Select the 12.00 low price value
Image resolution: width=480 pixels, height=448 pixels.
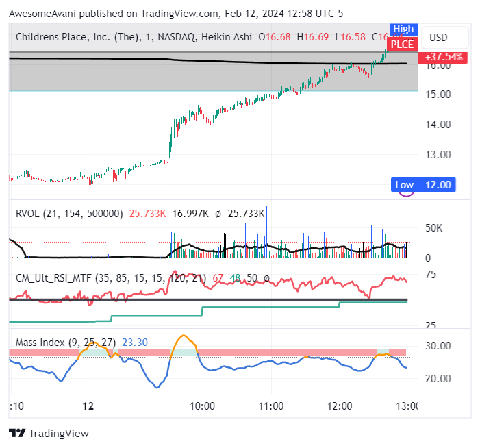tap(437, 185)
